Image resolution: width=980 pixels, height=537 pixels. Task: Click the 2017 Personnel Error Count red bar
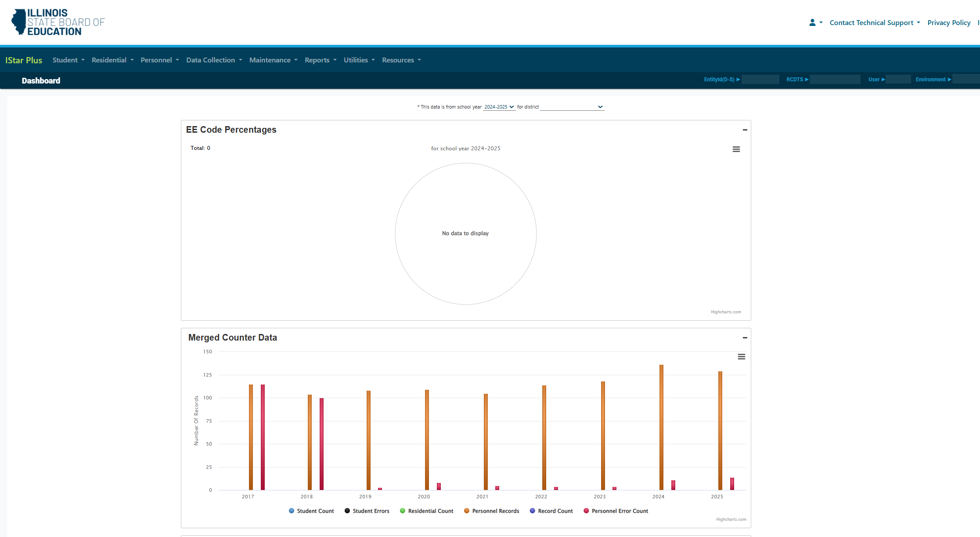pos(263,437)
